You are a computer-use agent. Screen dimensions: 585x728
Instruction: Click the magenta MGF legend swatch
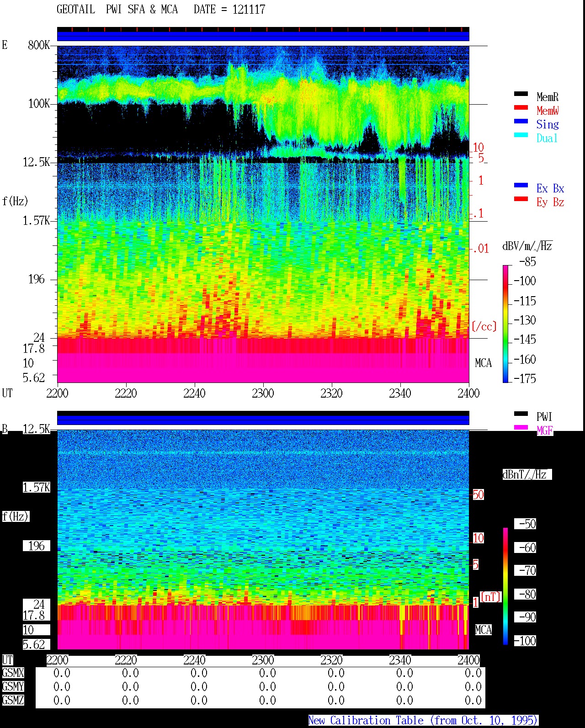tap(521, 428)
